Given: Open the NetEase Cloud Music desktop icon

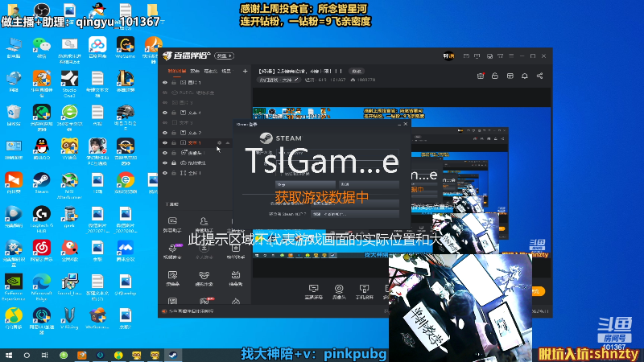Looking at the screenshot, I should [x=42, y=251].
